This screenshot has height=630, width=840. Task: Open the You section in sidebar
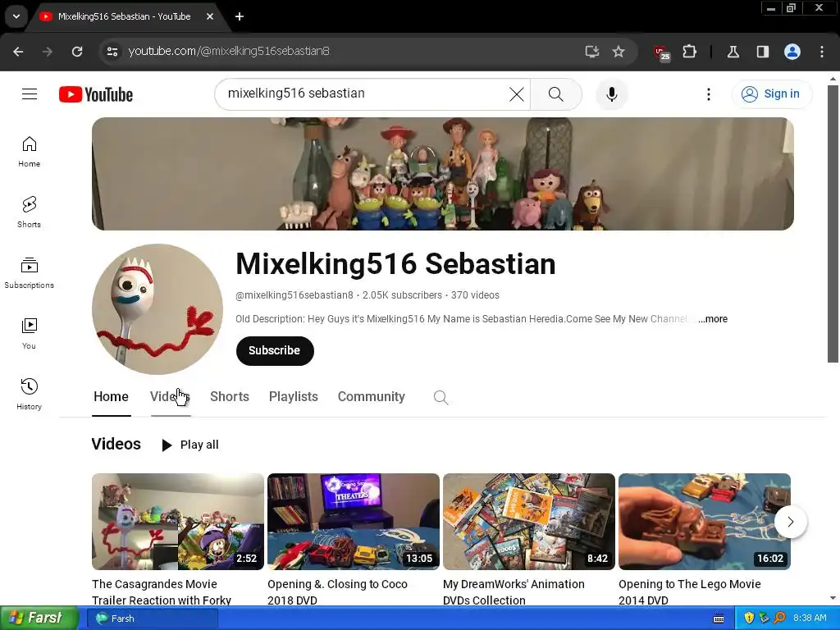(29, 334)
